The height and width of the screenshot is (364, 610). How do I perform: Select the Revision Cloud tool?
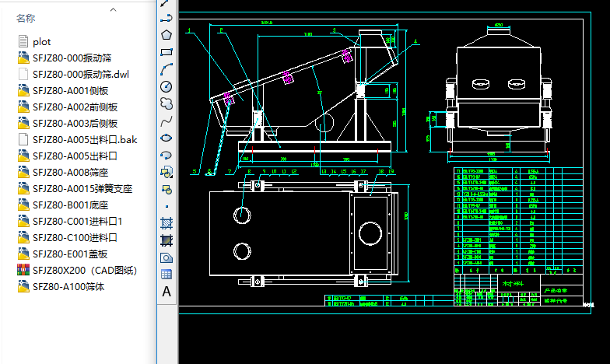[167, 103]
